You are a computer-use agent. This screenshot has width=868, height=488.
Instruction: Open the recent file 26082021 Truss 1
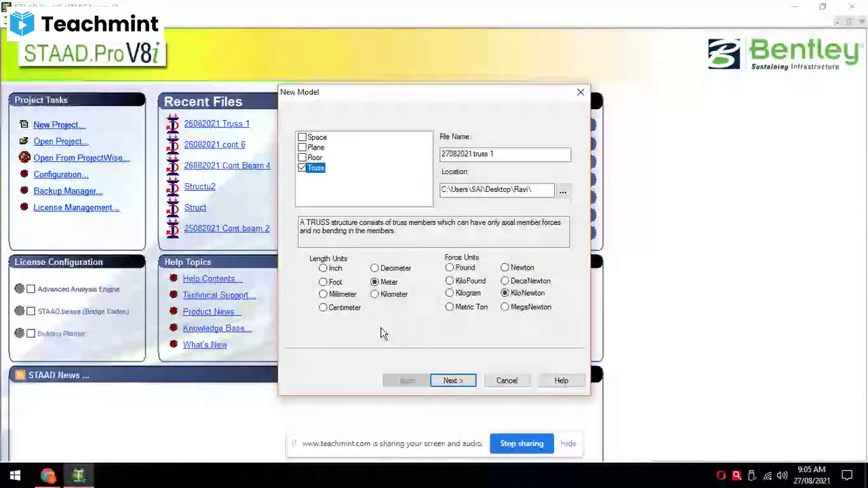[216, 123]
